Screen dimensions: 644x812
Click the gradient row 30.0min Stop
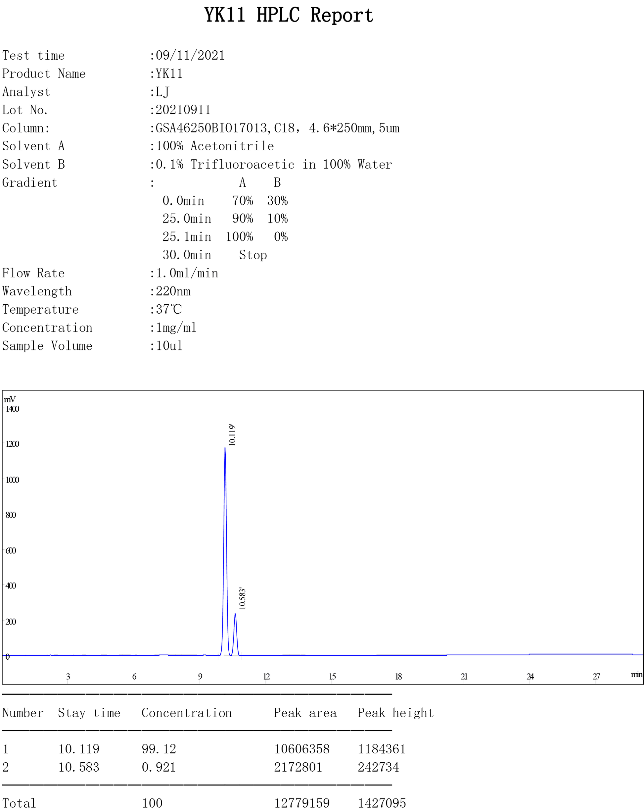click(214, 255)
